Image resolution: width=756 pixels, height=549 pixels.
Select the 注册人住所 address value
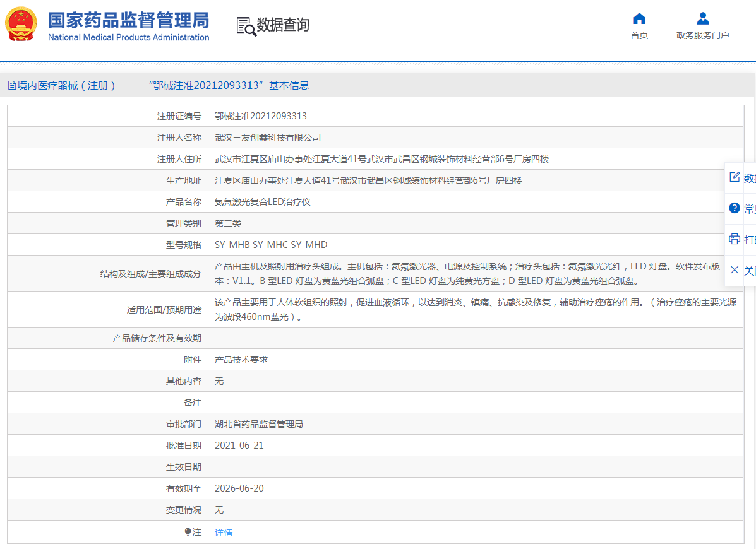point(382,159)
